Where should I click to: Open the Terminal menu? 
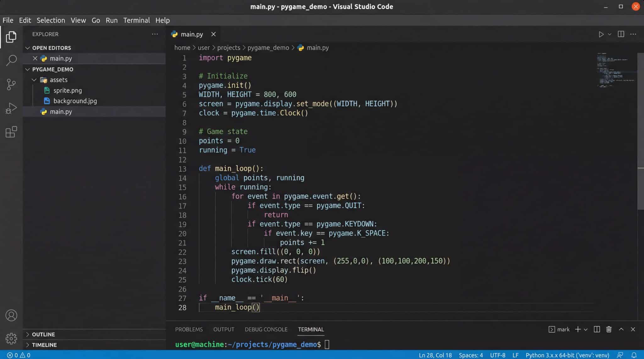pyautogui.click(x=136, y=20)
